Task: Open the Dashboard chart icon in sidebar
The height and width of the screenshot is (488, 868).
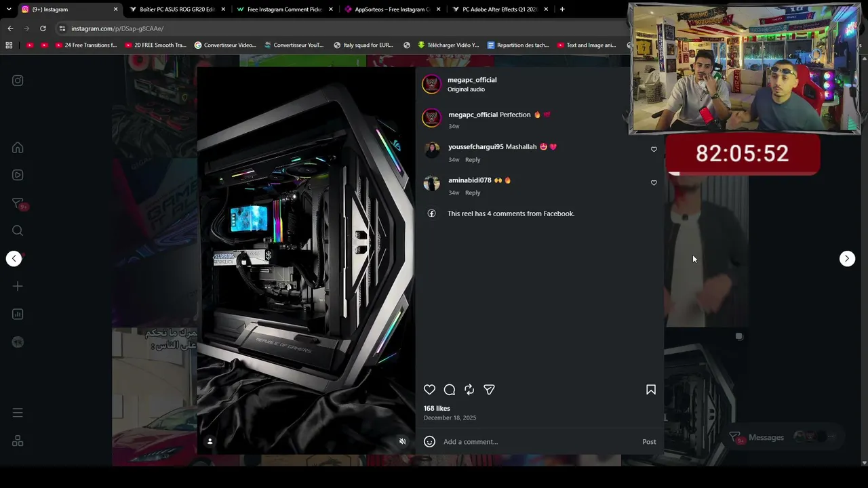Action: 18,314
